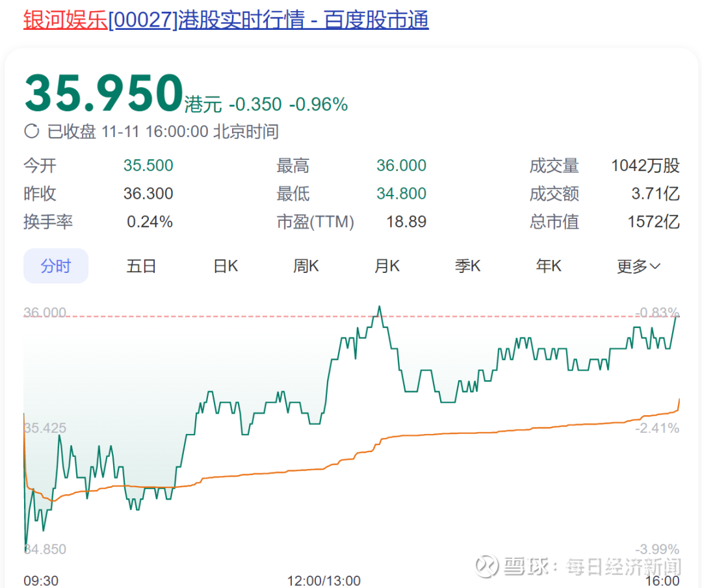This screenshot has width=702, height=588.
Task: Click the 总市值 1572亿 value
Action: point(654,222)
